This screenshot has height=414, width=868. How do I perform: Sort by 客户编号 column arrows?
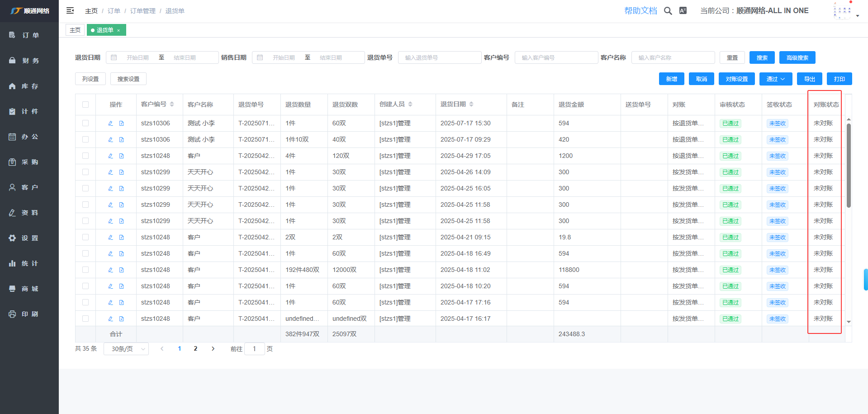click(x=172, y=104)
